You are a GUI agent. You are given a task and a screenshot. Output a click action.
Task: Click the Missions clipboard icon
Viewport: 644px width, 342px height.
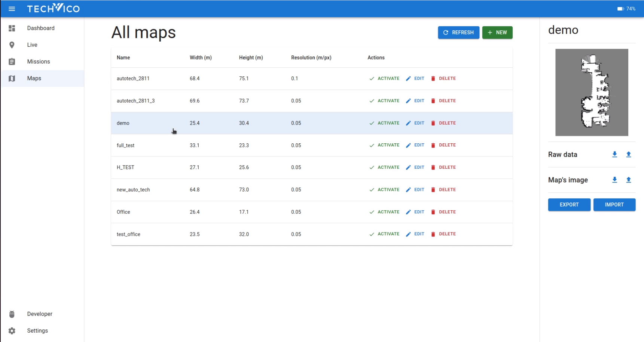[12, 62]
